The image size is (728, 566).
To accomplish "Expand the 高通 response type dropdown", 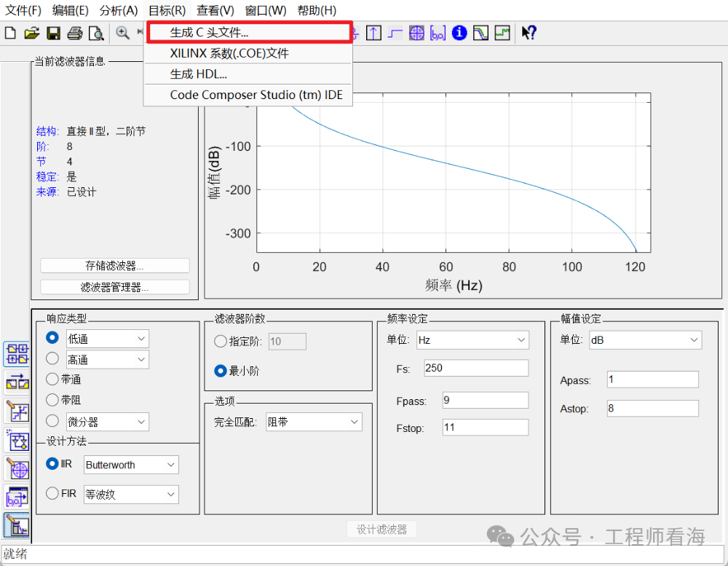I will click(107, 360).
